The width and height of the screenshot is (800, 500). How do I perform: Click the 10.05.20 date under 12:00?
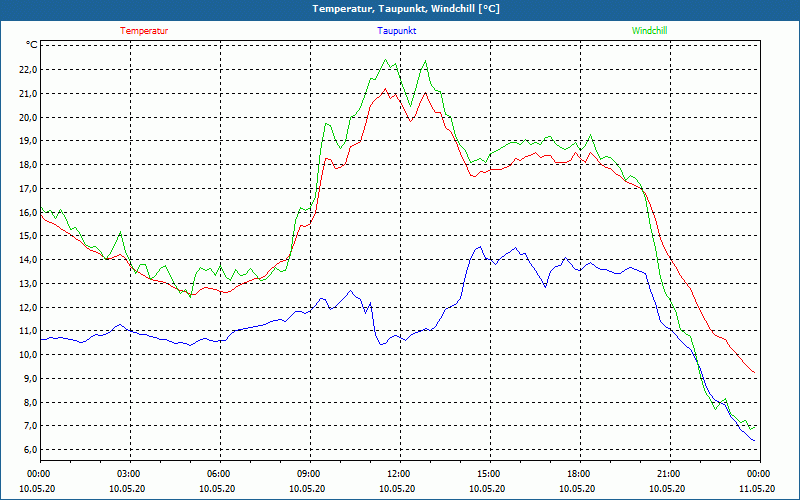click(x=397, y=489)
